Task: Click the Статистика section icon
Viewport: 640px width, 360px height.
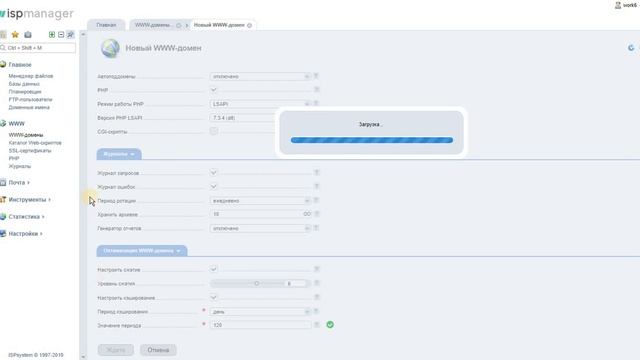Action: click(3, 217)
